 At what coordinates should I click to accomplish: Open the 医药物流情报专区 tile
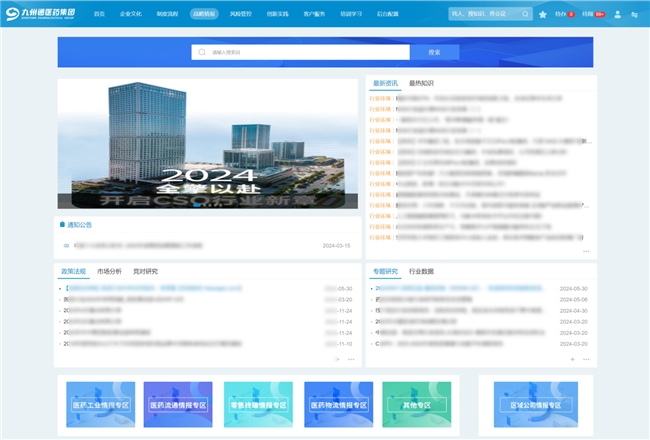tap(339, 405)
